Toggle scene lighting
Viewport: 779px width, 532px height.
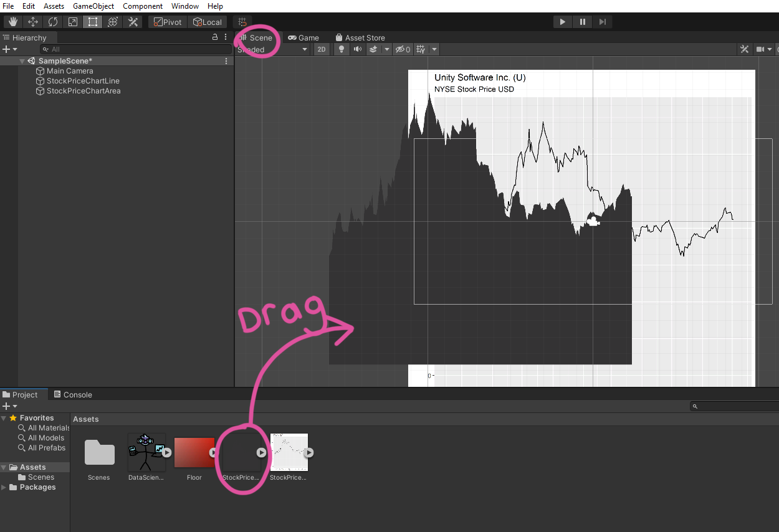341,49
